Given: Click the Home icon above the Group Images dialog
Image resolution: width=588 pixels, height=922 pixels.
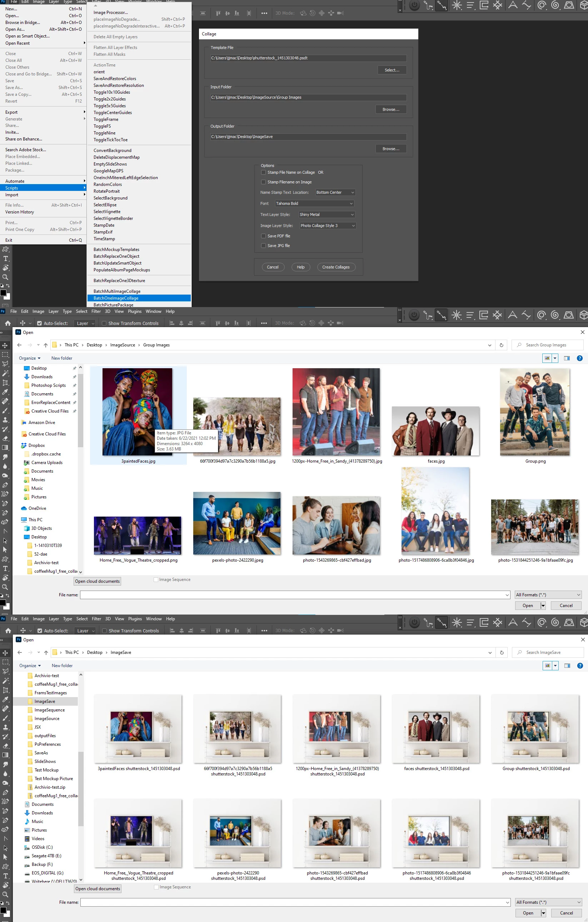Looking at the screenshot, I should pos(8,323).
